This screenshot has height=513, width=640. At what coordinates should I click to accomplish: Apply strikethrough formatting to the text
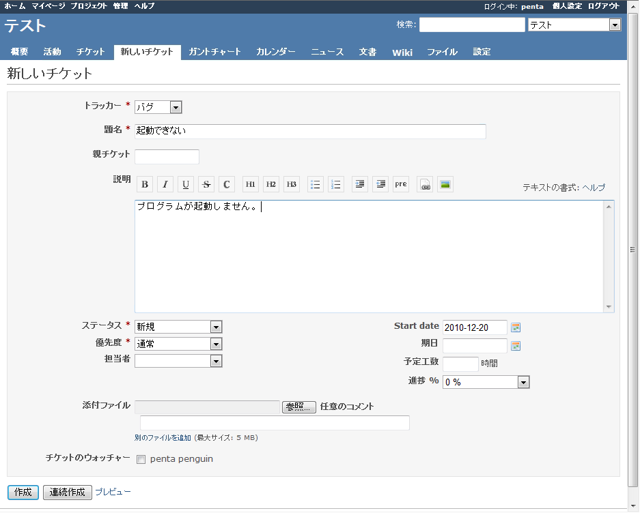206,184
